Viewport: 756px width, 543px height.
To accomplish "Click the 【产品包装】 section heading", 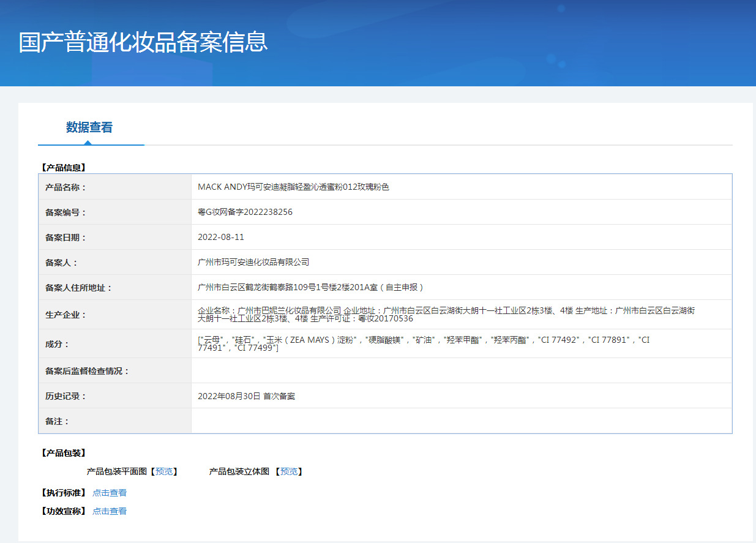I will click(63, 453).
